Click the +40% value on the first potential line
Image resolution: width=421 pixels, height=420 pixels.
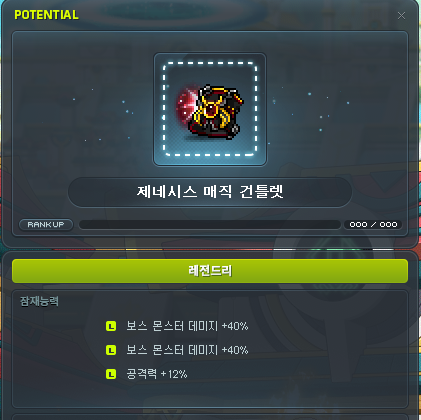pos(235,326)
